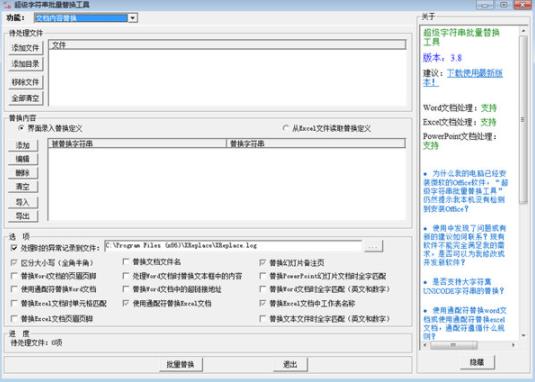Click the 关于 panel horizontal scroll right arrow
This screenshot has height=382, width=535.
click(x=514, y=345)
